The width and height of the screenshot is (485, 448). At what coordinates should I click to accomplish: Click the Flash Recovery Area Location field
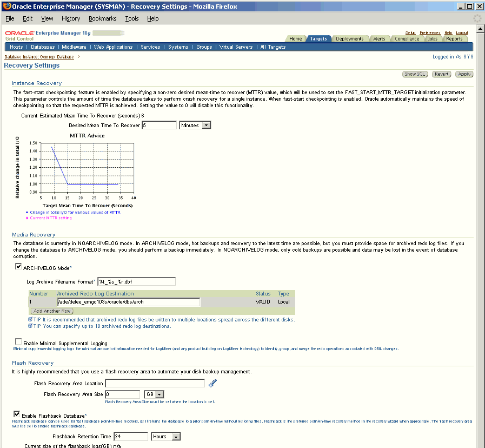[x=155, y=383]
